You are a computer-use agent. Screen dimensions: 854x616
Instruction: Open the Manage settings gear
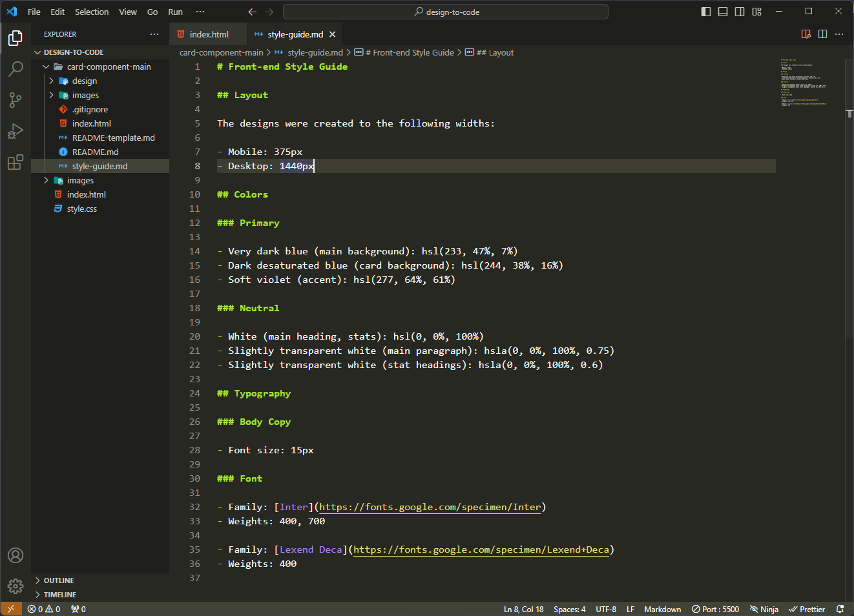pos(16,586)
